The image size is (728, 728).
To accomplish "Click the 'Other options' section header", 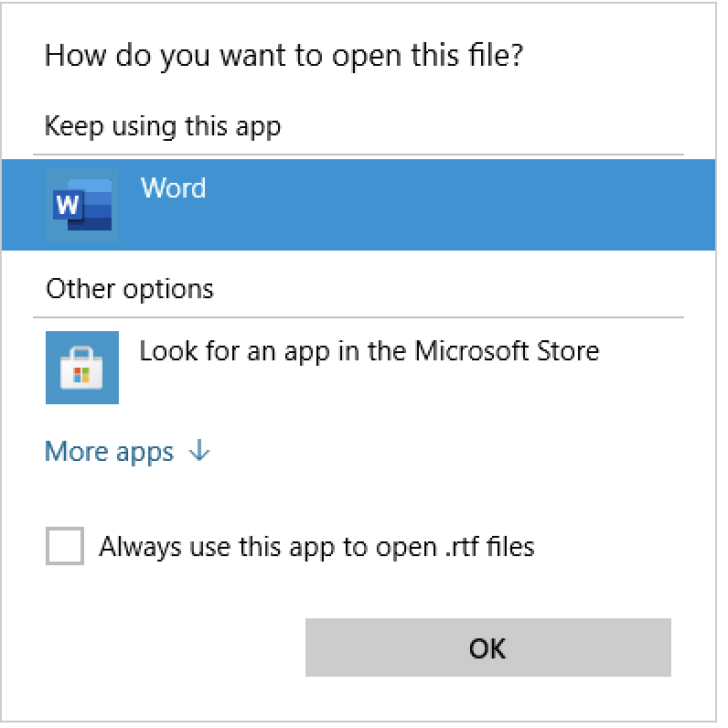I will coord(130,289).
